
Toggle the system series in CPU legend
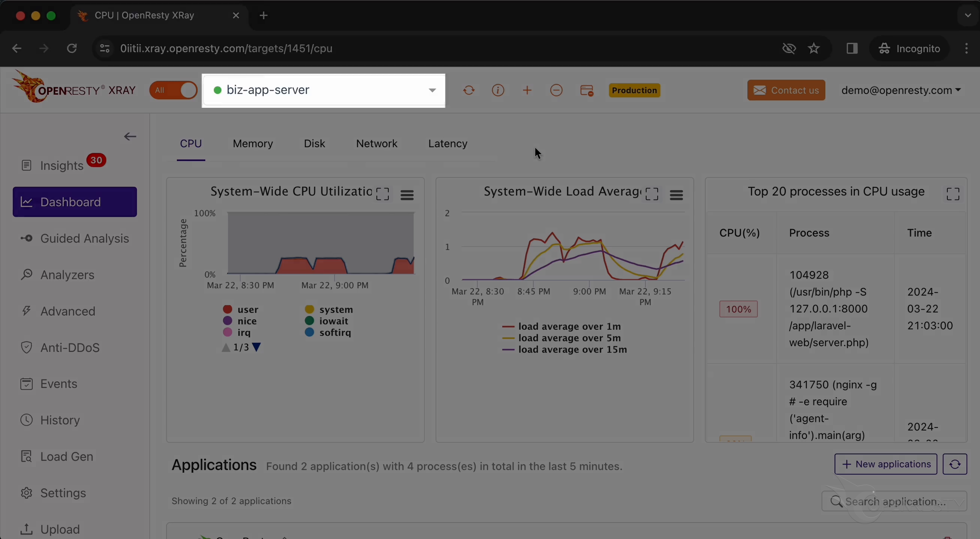click(329, 310)
